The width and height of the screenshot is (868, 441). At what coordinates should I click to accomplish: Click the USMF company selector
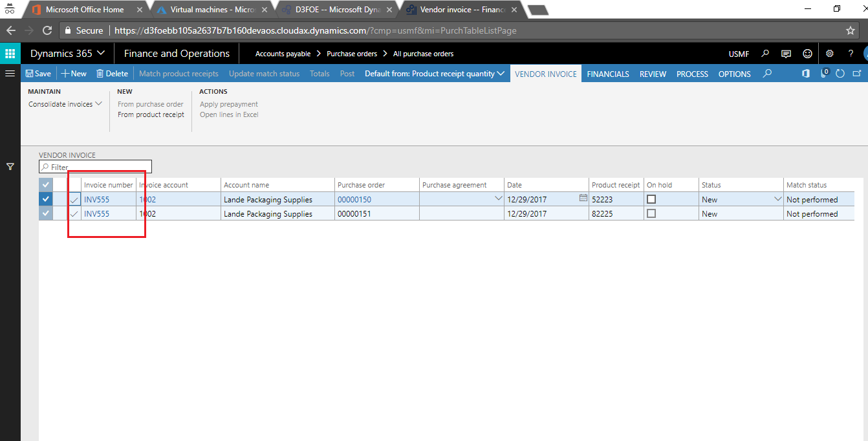[x=739, y=54]
